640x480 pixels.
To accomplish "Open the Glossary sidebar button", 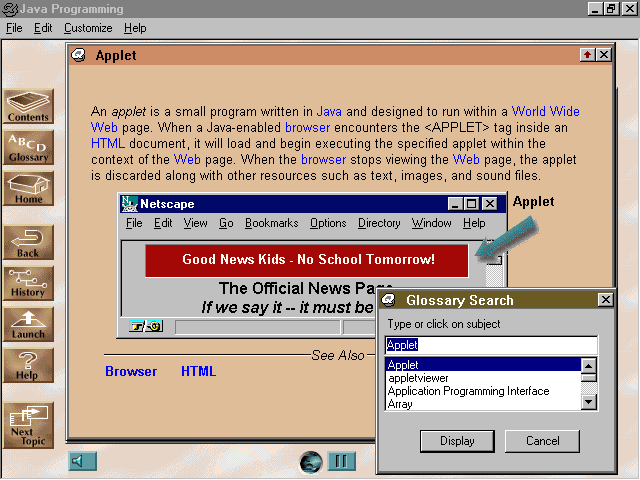I will pyautogui.click(x=28, y=148).
